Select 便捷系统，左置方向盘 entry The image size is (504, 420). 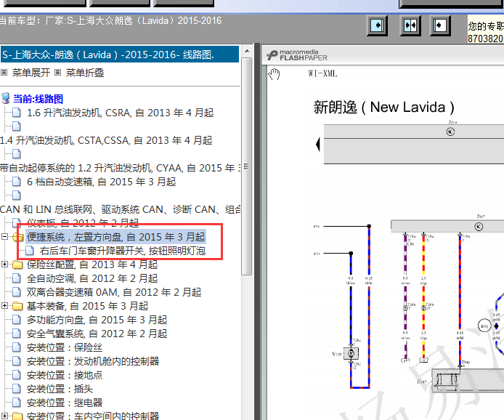[115, 237]
